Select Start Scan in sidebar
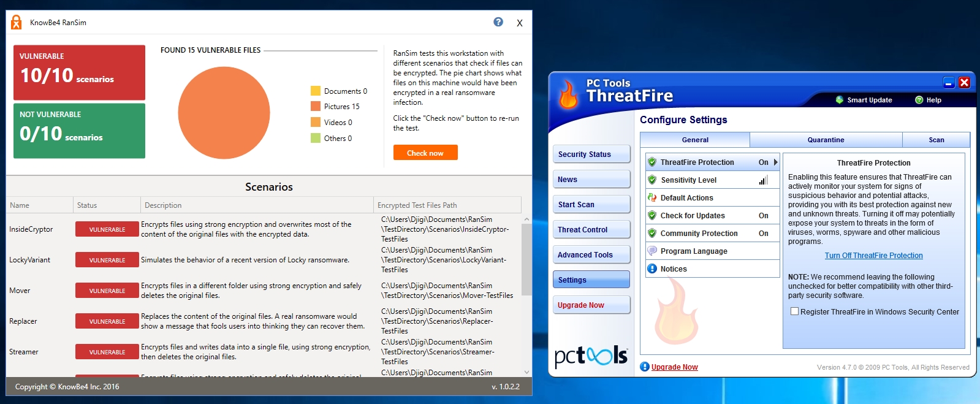Image resolution: width=980 pixels, height=404 pixels. (591, 205)
